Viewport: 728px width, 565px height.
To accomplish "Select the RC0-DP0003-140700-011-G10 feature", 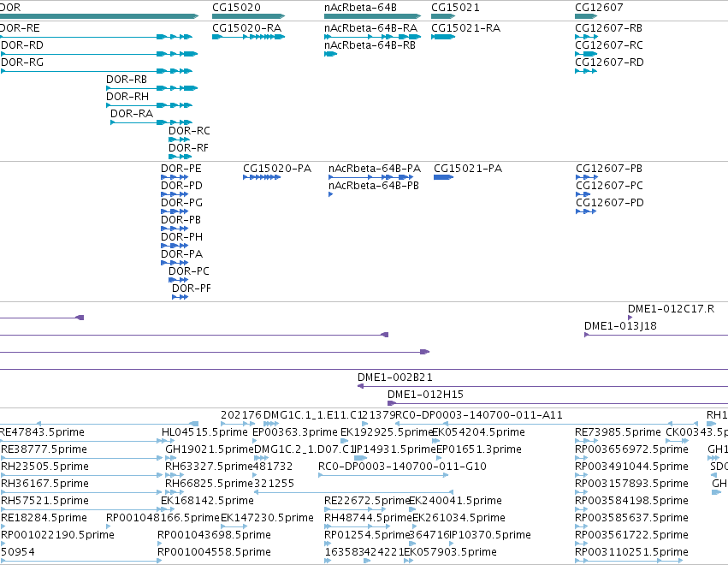I will pyautogui.click(x=383, y=475).
